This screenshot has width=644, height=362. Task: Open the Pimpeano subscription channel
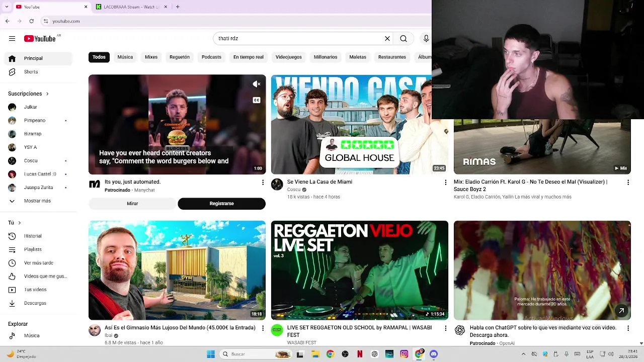[39, 121]
